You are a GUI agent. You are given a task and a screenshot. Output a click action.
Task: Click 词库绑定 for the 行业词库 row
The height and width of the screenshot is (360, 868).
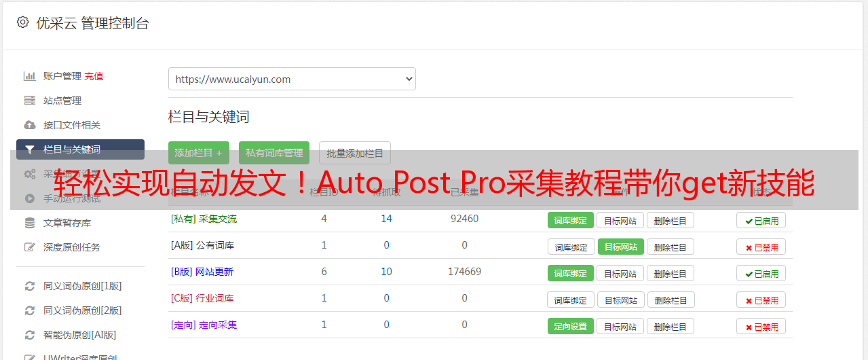point(571,300)
